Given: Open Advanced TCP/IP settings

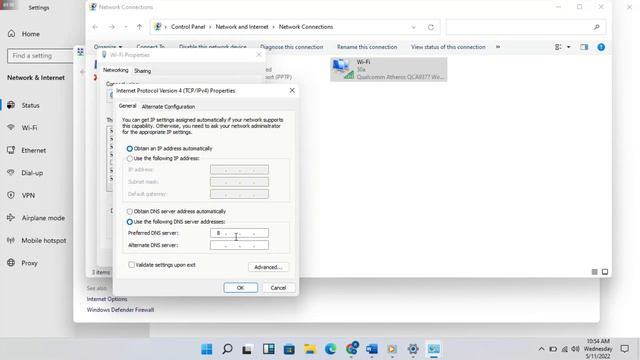Looking at the screenshot, I should (268, 267).
